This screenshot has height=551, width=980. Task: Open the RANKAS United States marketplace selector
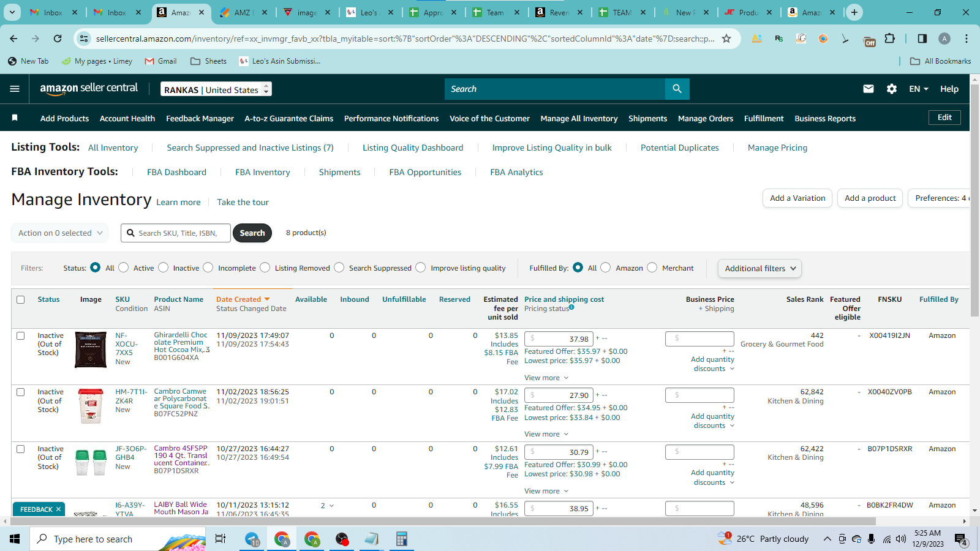(x=216, y=89)
